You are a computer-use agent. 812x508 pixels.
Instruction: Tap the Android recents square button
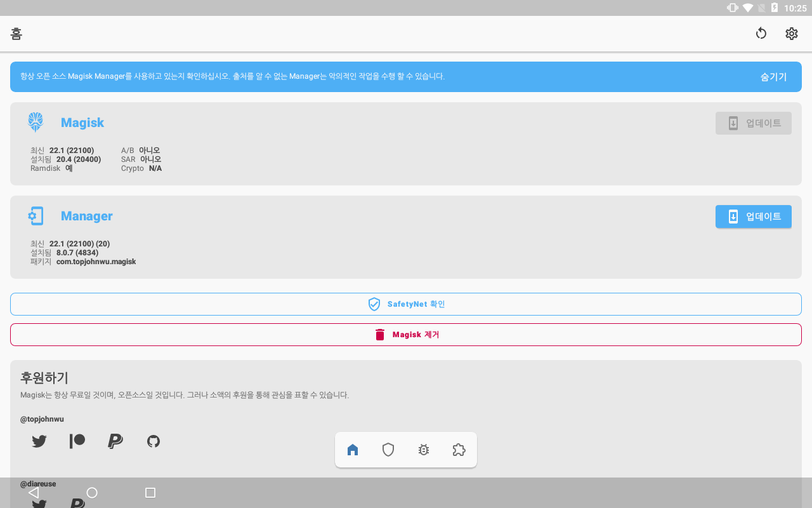(x=150, y=493)
